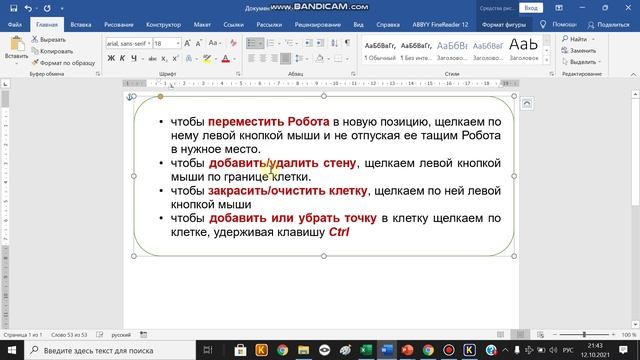Decrease font size with the smaller A icon
The image size is (640, 360).
pyautogui.click(x=199, y=43)
